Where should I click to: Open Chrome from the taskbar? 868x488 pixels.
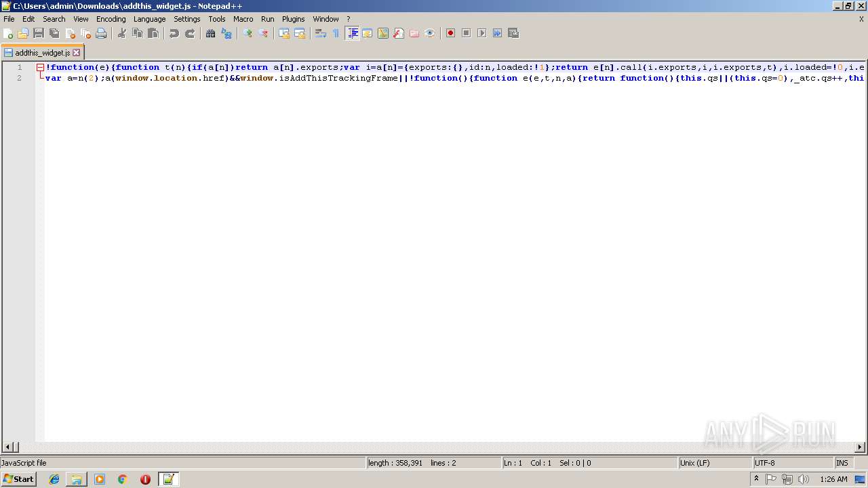[123, 479]
